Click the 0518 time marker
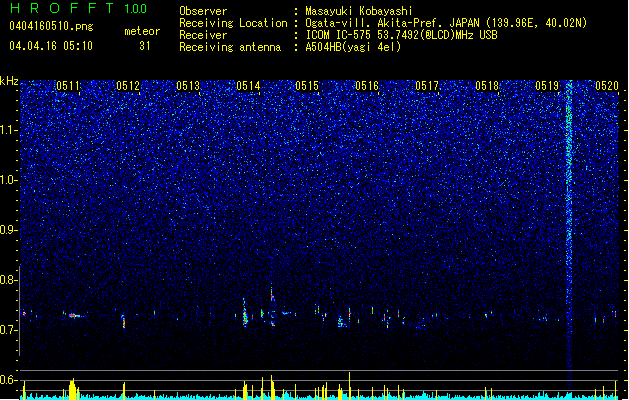This screenshot has width=629, height=400. tap(487, 86)
